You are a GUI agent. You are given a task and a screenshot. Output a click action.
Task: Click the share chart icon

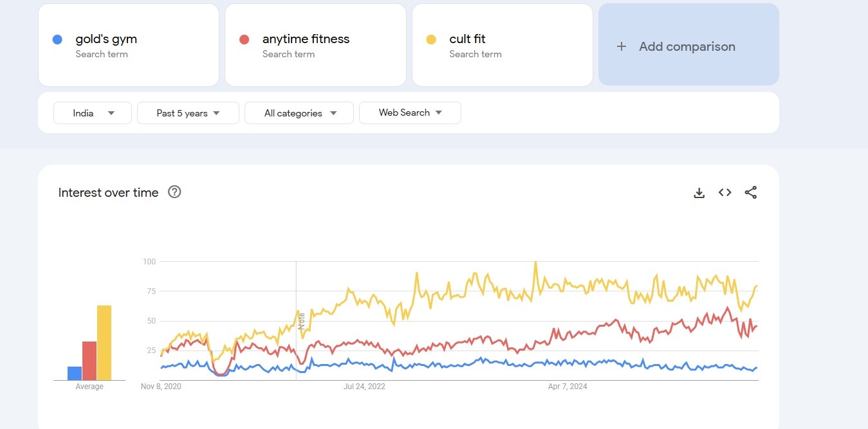point(751,192)
